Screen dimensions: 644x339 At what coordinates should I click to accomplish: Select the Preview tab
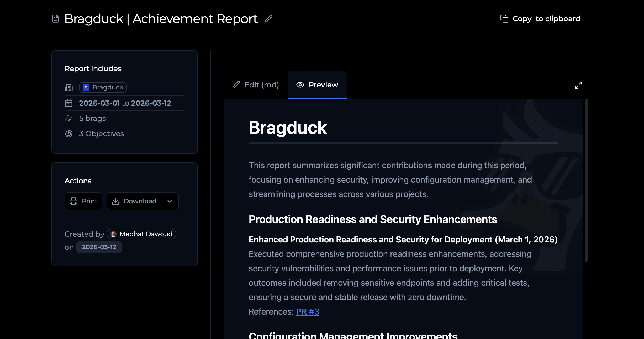(x=317, y=85)
